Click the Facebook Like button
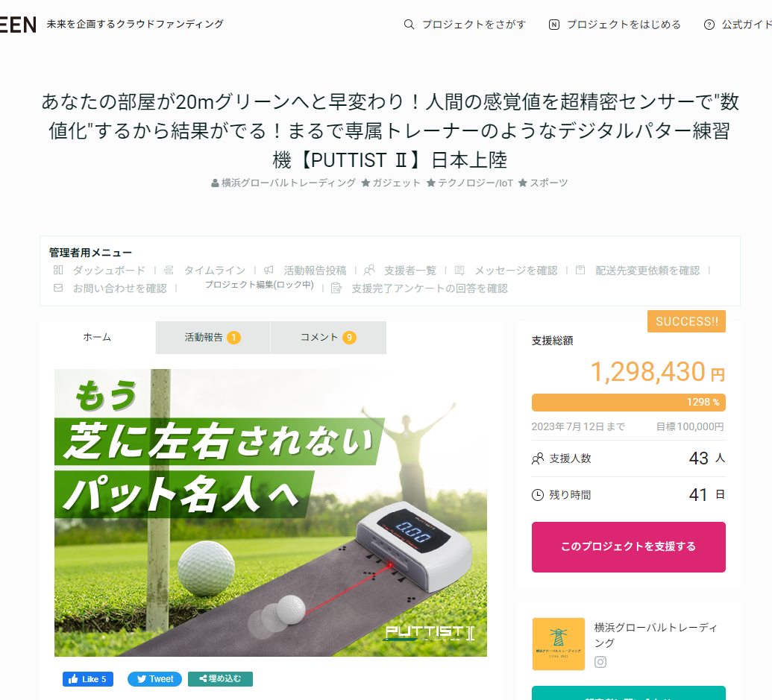Screen dimensions: 772x700 coord(87,679)
